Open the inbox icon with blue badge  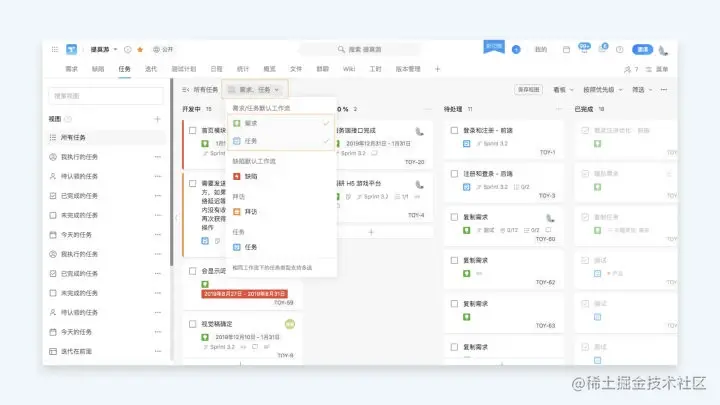[602, 49]
